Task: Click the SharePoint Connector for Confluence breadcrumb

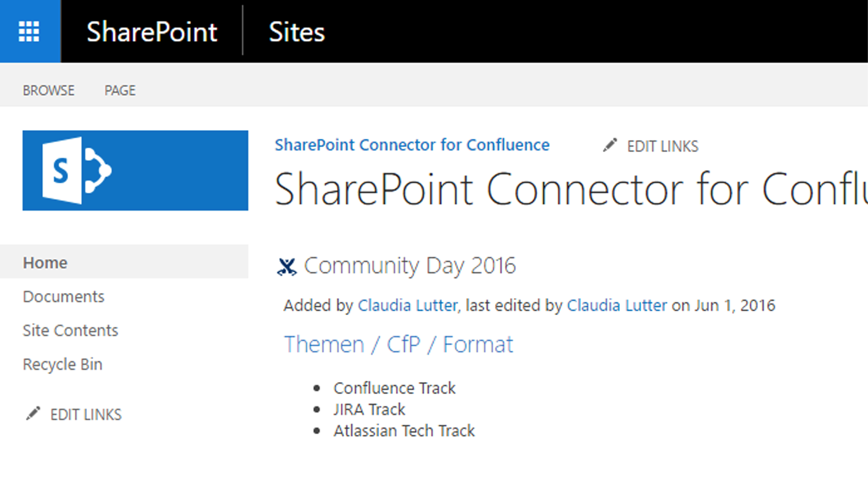Action: click(x=412, y=144)
